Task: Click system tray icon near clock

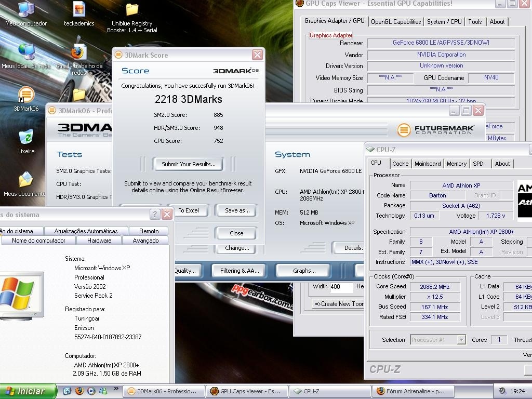Action: (x=502, y=391)
